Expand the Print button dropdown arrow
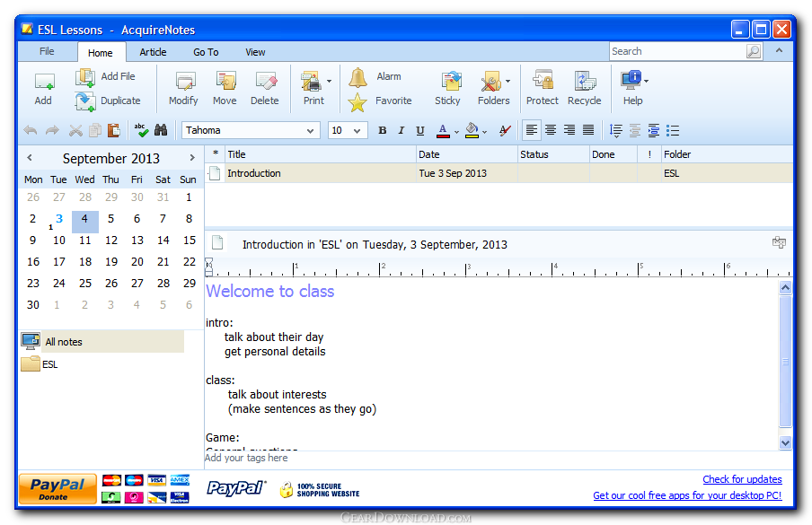 (x=329, y=82)
